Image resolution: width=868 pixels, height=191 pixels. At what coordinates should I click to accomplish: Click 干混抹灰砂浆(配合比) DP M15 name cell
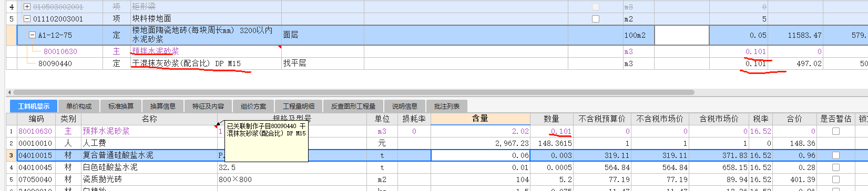pos(186,63)
